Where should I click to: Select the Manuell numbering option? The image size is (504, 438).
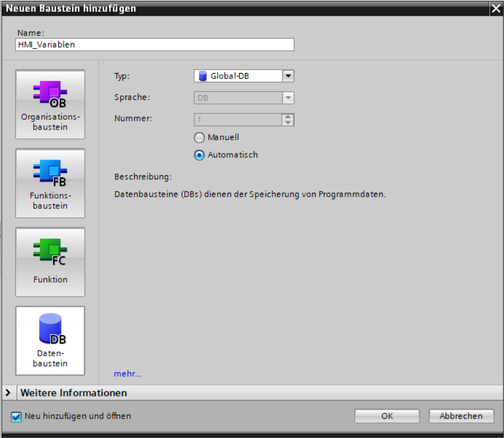tap(199, 138)
